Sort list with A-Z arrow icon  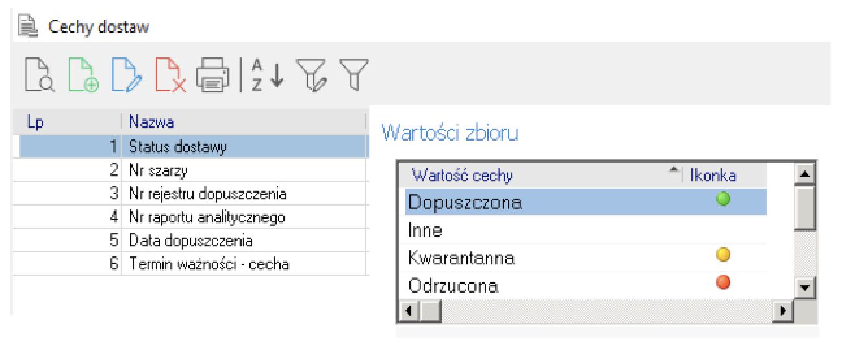point(267,75)
